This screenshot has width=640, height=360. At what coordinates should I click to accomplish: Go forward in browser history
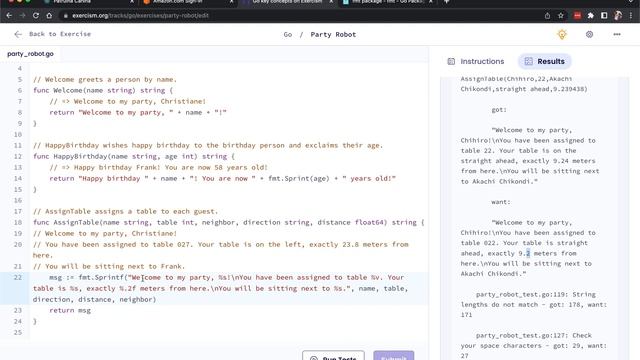click(22, 16)
